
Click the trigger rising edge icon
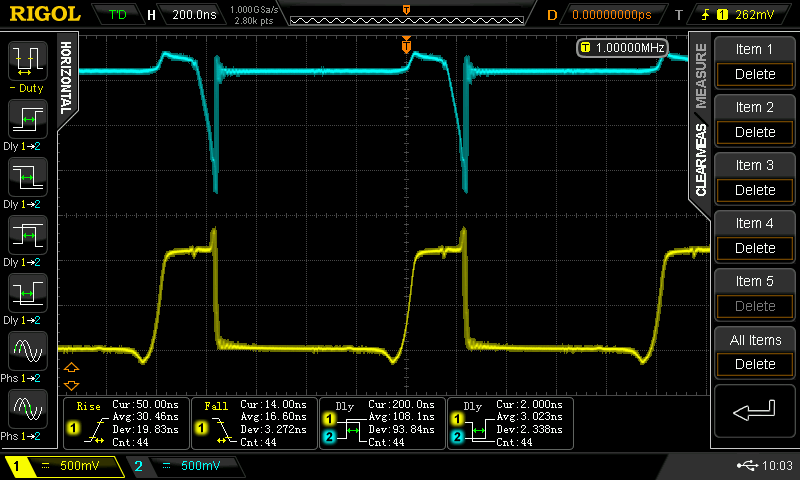tap(706, 15)
